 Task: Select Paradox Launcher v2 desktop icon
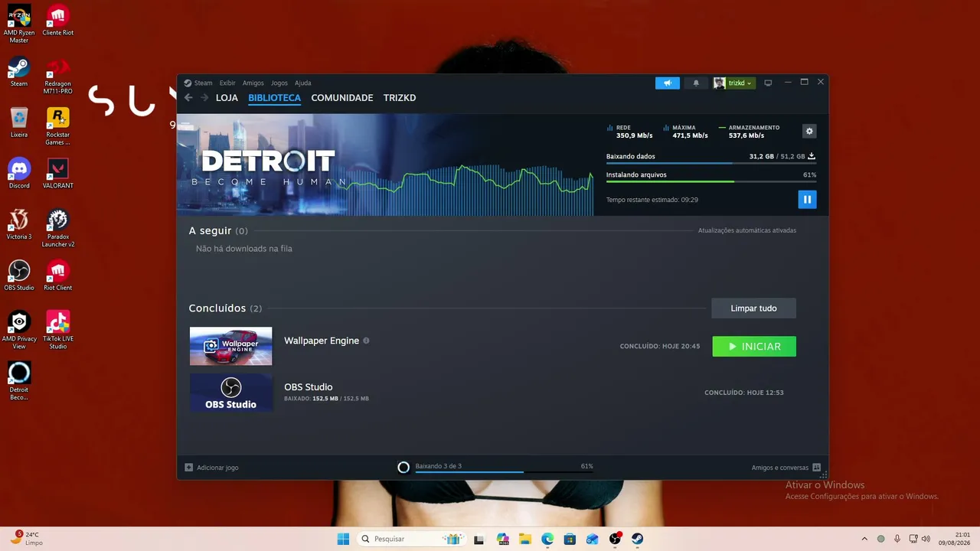coord(57,229)
